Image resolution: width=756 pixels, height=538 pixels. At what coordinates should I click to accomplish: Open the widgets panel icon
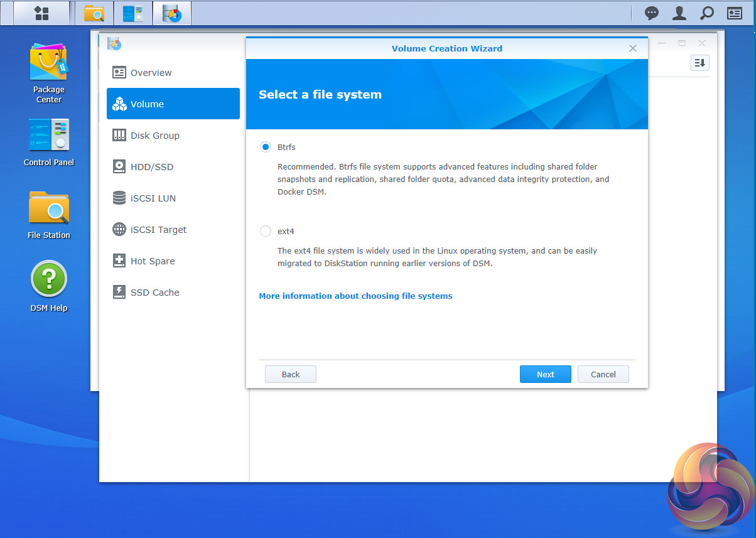(735, 13)
